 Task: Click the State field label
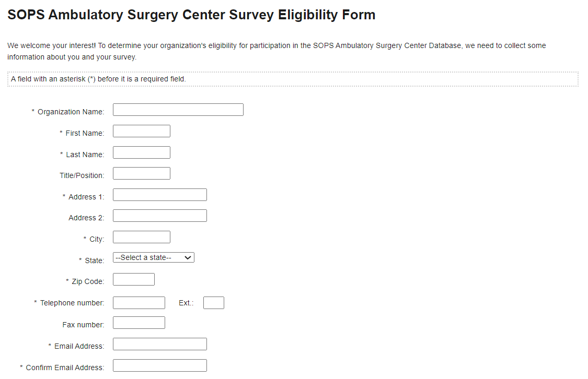[94, 260]
